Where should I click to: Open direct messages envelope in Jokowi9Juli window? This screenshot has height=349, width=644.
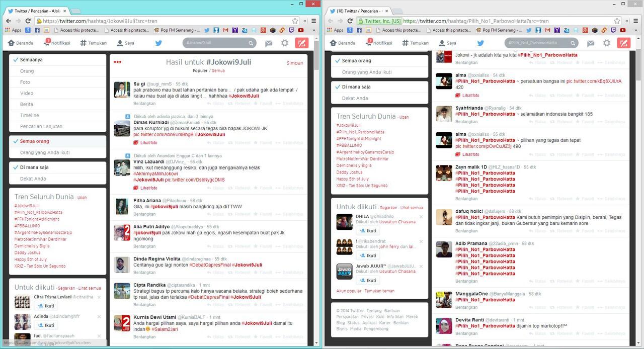(269, 43)
